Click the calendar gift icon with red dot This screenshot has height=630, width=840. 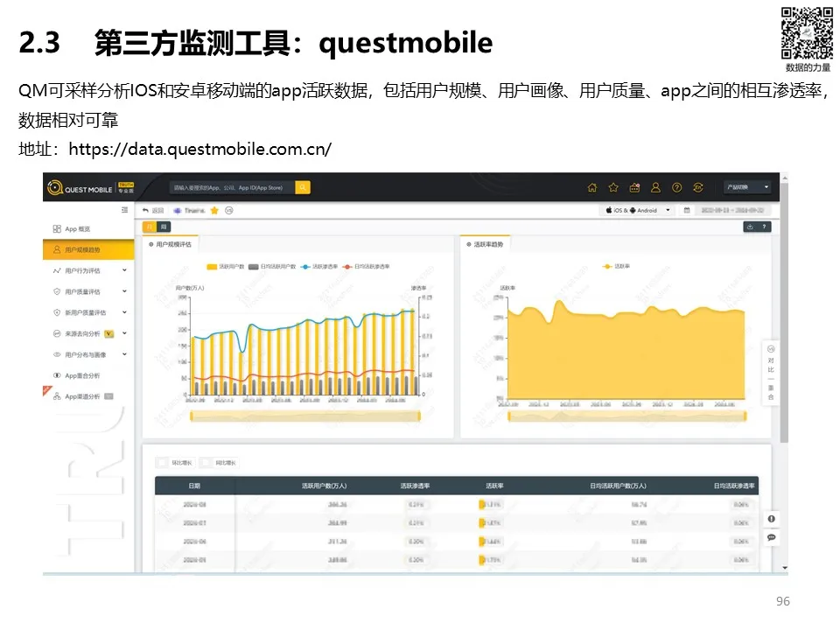click(x=635, y=187)
